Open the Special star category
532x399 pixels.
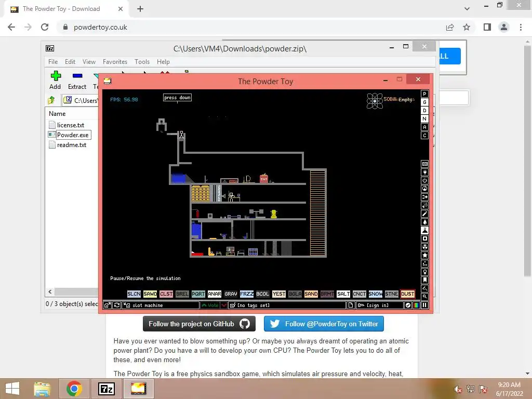click(x=424, y=256)
